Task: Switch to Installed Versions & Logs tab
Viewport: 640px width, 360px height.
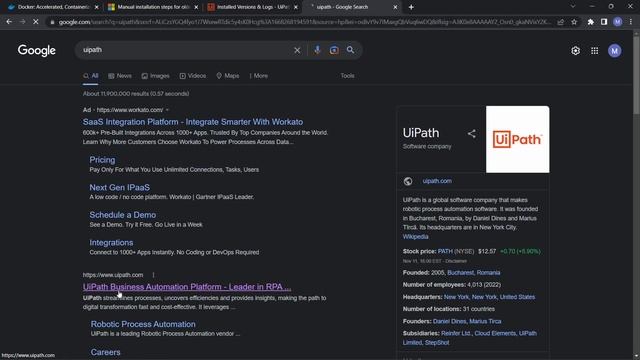Action: tap(252, 7)
